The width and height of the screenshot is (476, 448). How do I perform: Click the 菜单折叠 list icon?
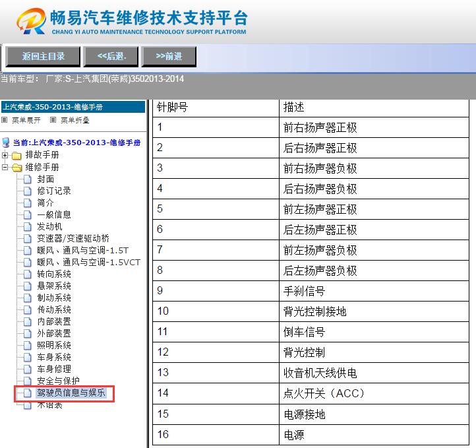[53, 120]
